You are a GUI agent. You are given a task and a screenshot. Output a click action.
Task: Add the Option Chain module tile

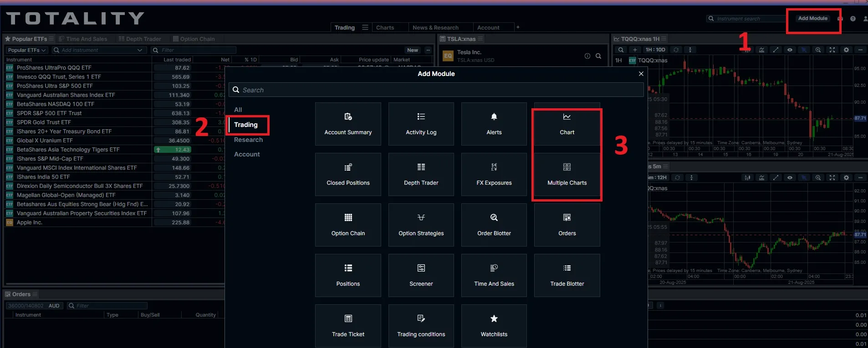click(x=348, y=225)
